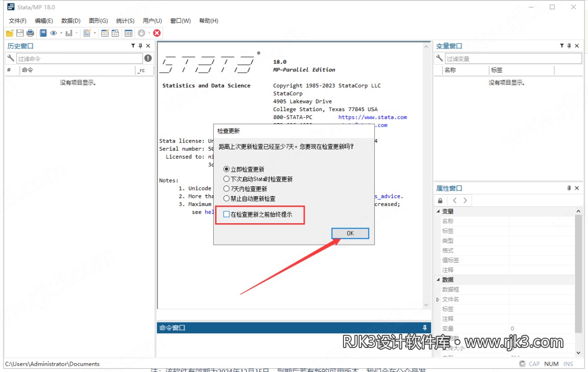Screen dimensions: 588x372
Task: Open the 窗口(W) menu
Action: click(180, 21)
